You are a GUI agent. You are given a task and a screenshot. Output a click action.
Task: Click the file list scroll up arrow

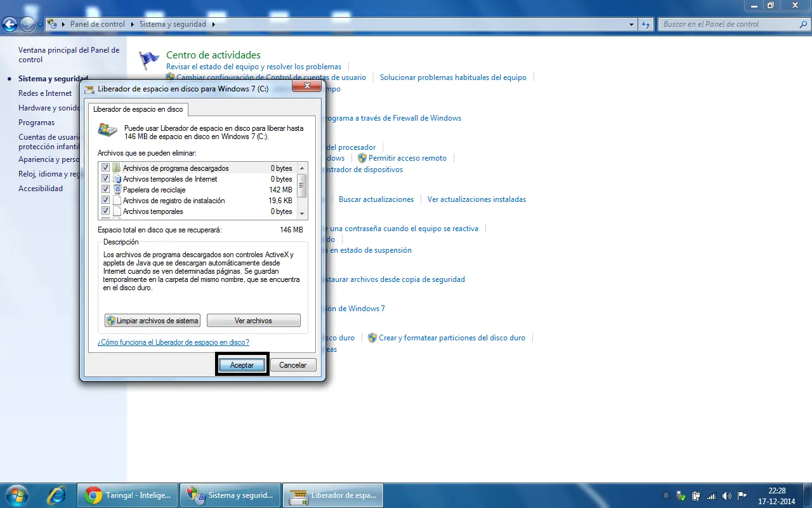point(303,168)
